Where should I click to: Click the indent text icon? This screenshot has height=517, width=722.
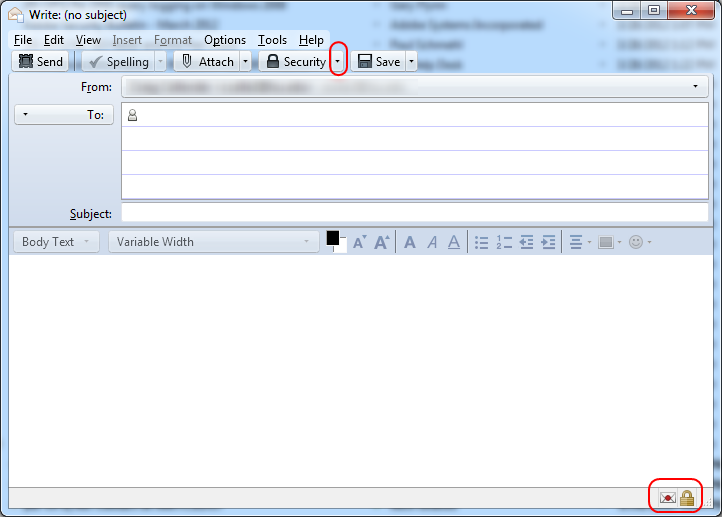point(548,242)
